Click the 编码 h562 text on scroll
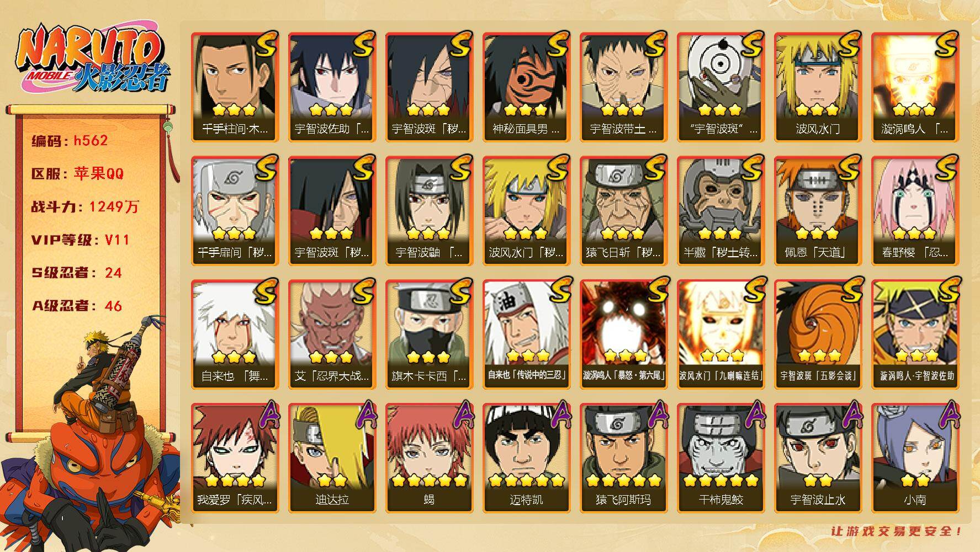The width and height of the screenshot is (980, 552). 70,141
